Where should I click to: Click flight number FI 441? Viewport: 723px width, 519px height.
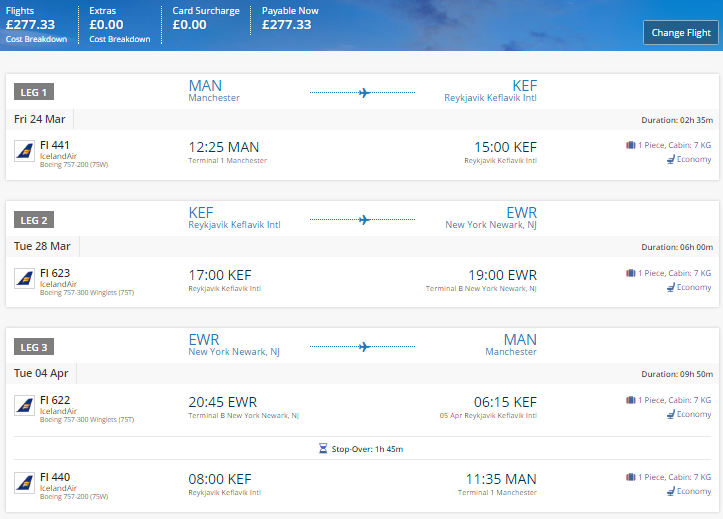point(54,145)
